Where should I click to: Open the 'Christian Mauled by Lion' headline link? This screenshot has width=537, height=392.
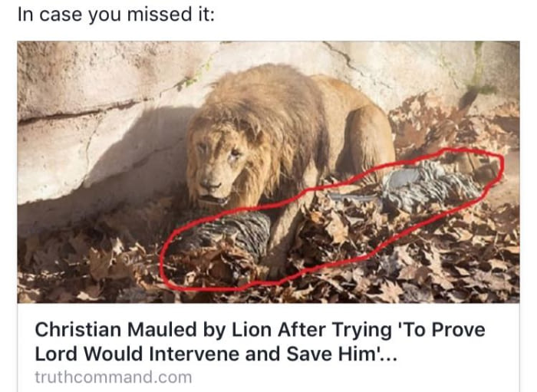pyautogui.click(x=259, y=341)
